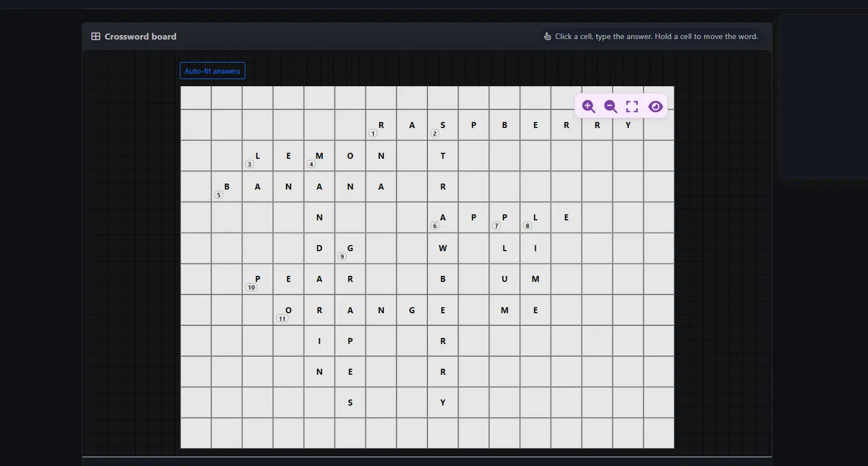Click the final M of PLUM

tap(504, 310)
